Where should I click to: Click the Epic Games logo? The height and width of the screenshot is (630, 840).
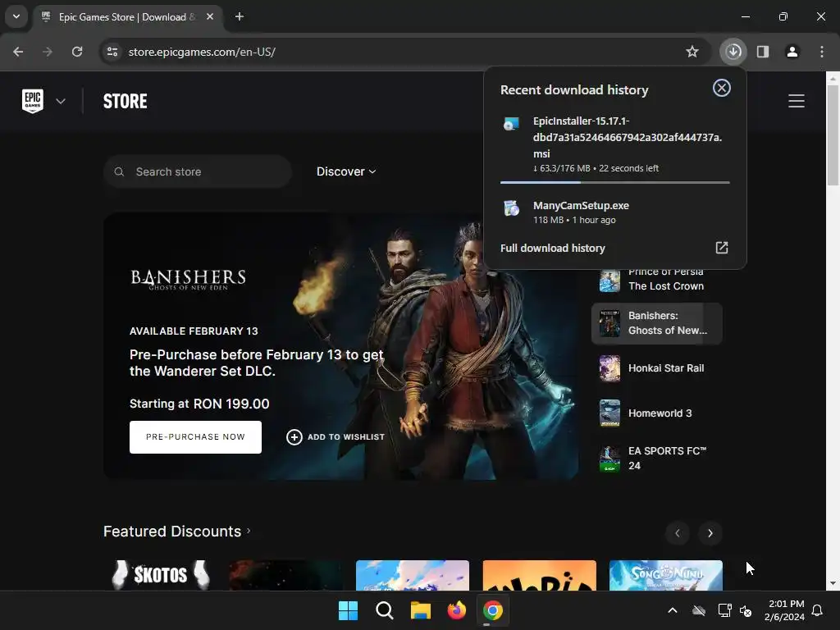point(33,101)
